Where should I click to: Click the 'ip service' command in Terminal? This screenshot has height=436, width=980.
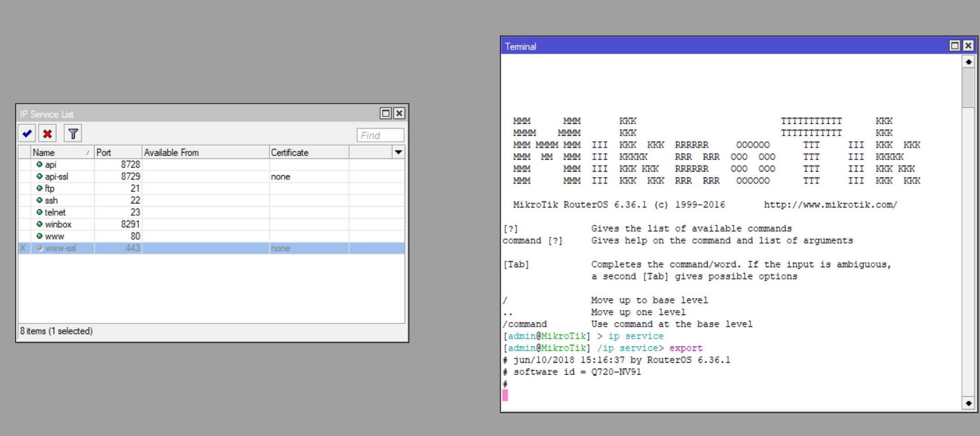coord(636,336)
